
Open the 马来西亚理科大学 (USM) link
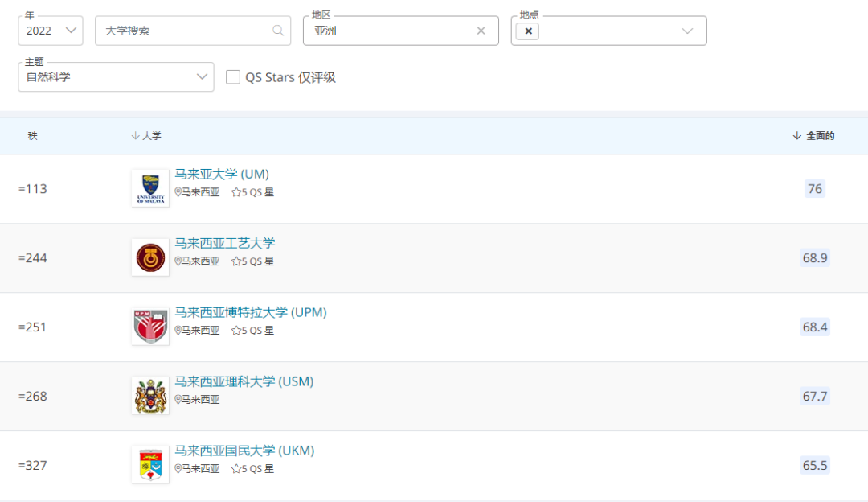244,381
